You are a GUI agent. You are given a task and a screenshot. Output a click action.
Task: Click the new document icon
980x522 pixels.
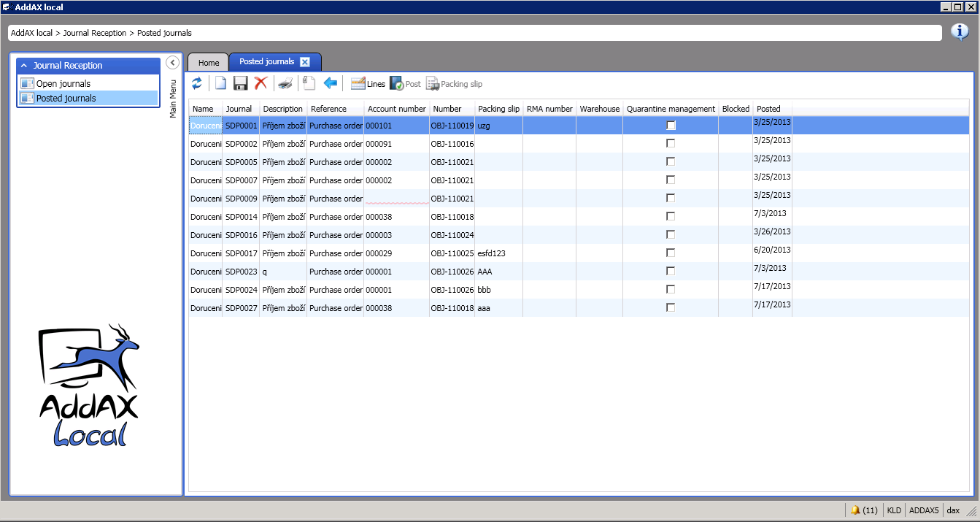pyautogui.click(x=220, y=84)
